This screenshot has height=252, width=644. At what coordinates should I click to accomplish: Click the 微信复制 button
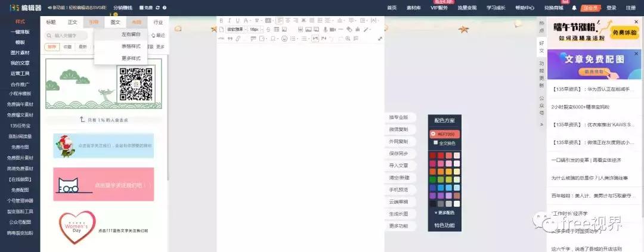399,129
